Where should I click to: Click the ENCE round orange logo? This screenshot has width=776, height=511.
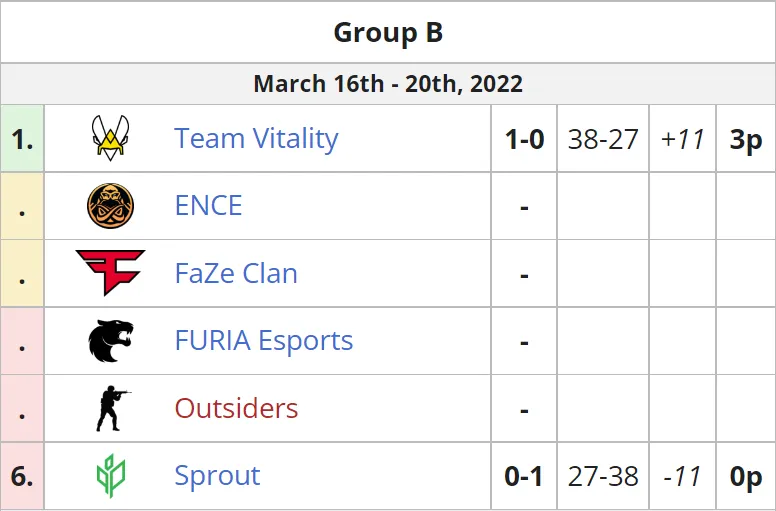(110, 205)
